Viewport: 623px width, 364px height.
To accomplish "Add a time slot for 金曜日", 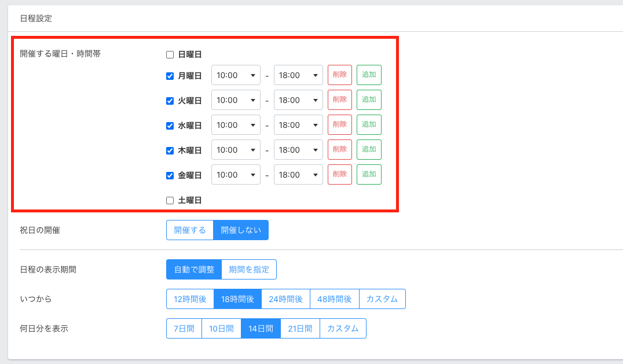I will 369,175.
